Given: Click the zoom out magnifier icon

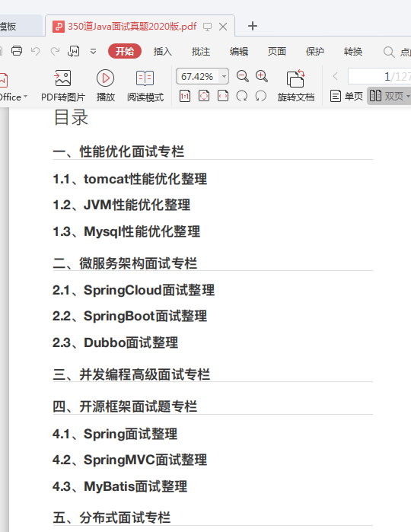Looking at the screenshot, I should (242, 76).
